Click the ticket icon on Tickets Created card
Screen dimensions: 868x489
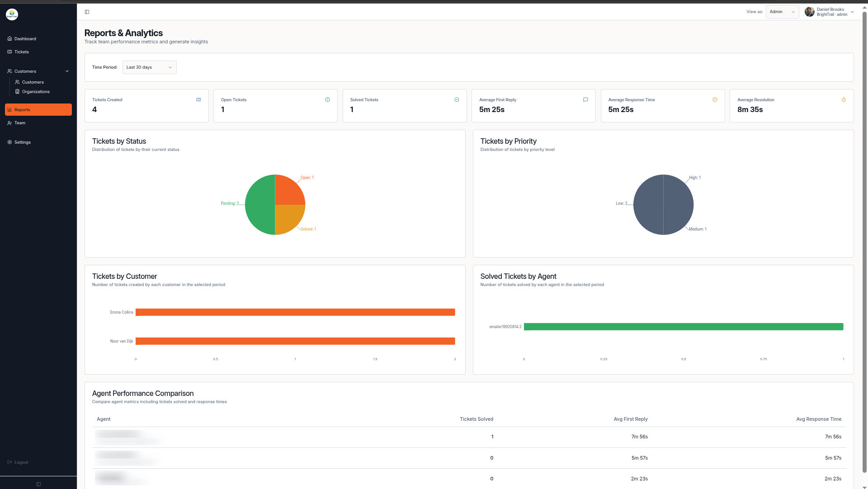[x=198, y=100]
